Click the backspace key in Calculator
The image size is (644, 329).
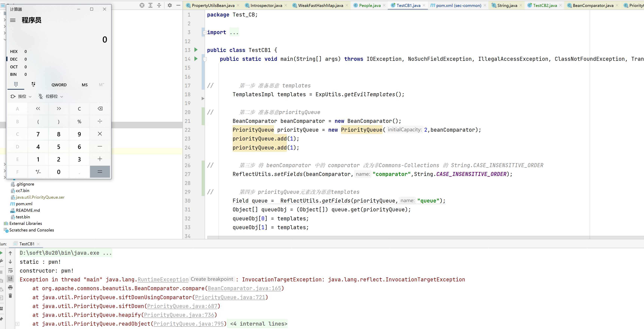[100, 108]
